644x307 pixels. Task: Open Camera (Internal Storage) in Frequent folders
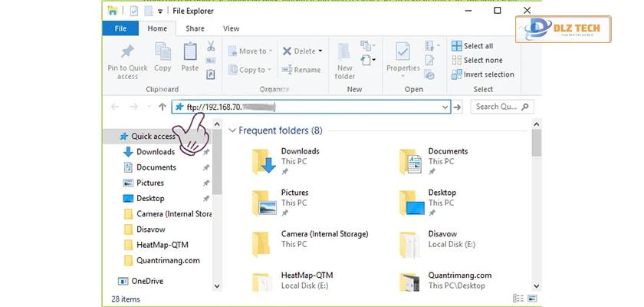coord(310,244)
